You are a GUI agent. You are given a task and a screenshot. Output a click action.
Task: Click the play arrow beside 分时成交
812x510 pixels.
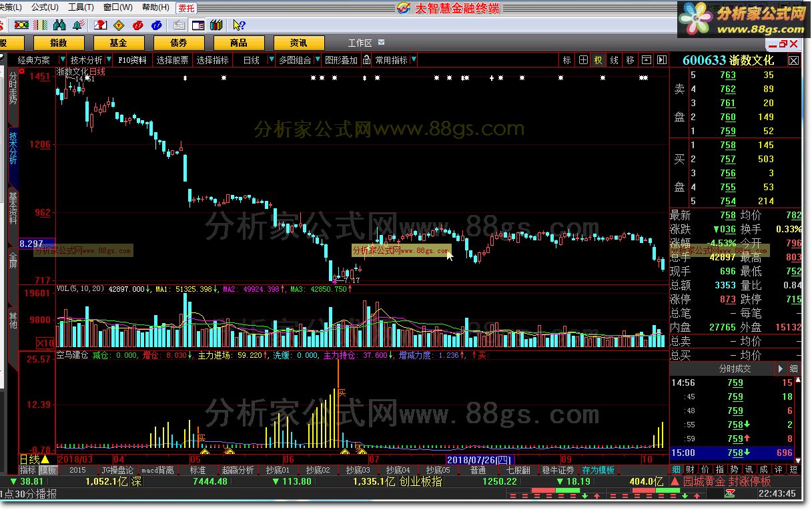click(780, 368)
